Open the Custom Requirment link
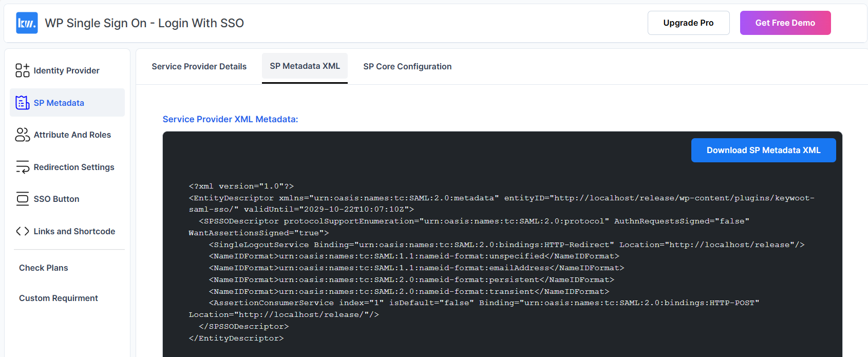This screenshot has height=357, width=868. (59, 298)
